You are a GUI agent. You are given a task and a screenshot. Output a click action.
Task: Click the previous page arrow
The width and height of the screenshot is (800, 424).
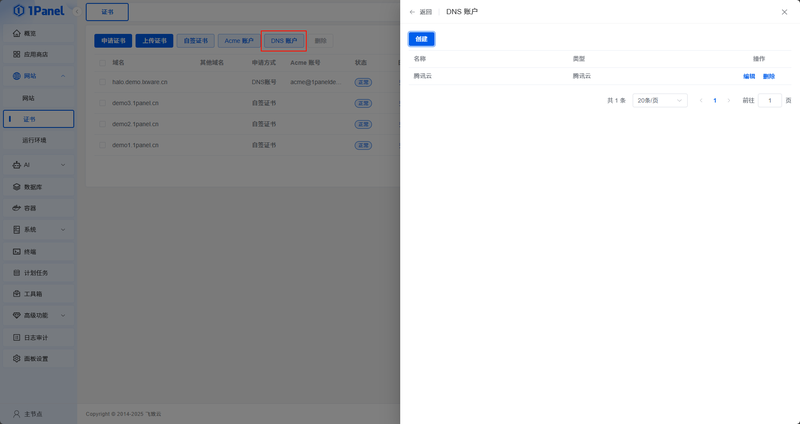(701, 101)
